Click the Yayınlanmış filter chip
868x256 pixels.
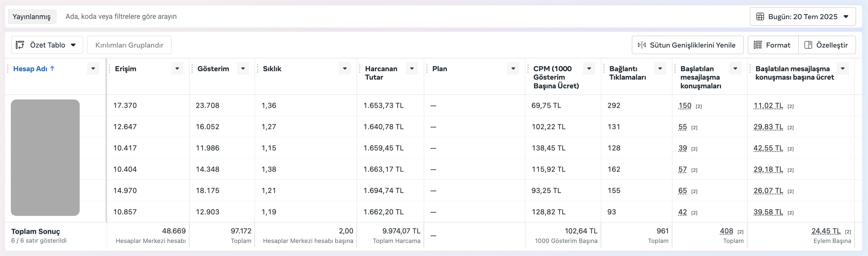pos(32,17)
